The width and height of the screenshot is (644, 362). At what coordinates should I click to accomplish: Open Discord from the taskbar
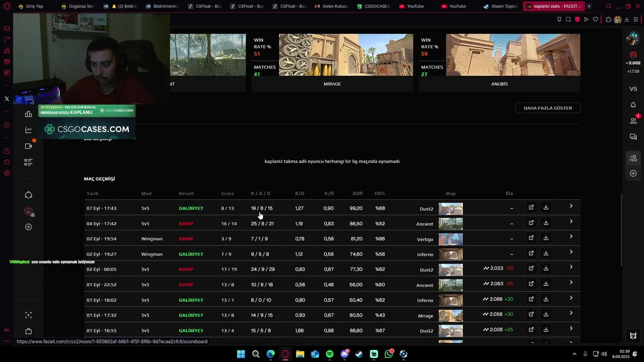click(x=345, y=354)
